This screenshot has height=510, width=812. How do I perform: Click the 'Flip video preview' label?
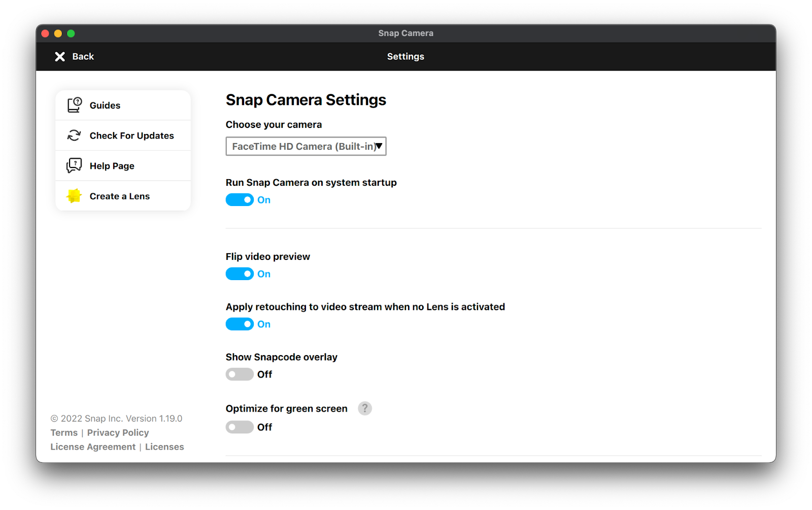[268, 257]
